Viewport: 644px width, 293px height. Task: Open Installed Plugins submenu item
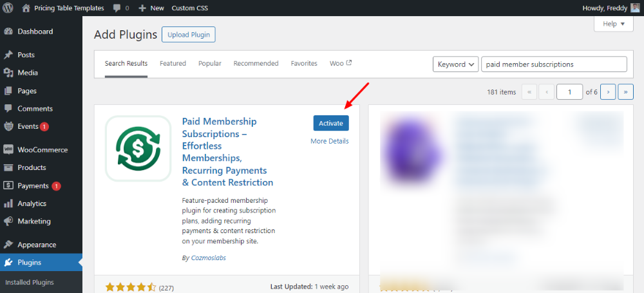(x=30, y=282)
